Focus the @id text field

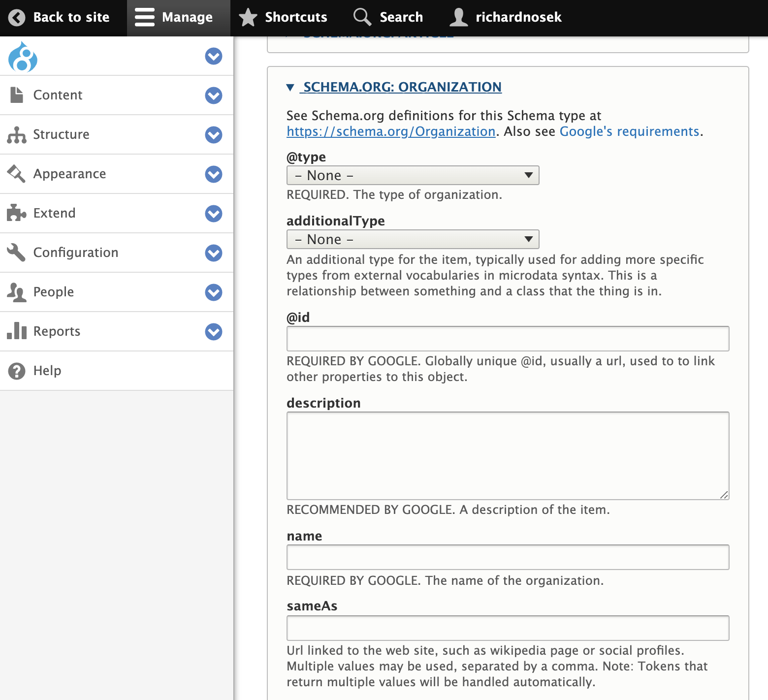click(508, 339)
